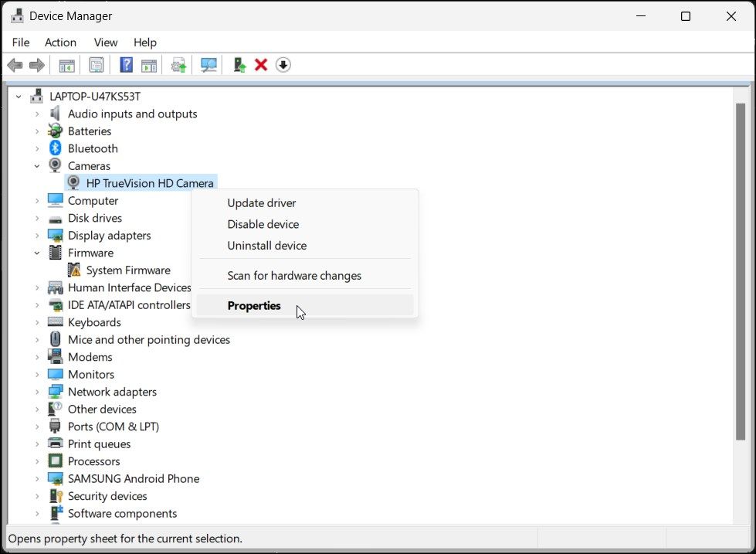Expand the Modems node chevron
The height and width of the screenshot is (554, 756).
pos(37,357)
